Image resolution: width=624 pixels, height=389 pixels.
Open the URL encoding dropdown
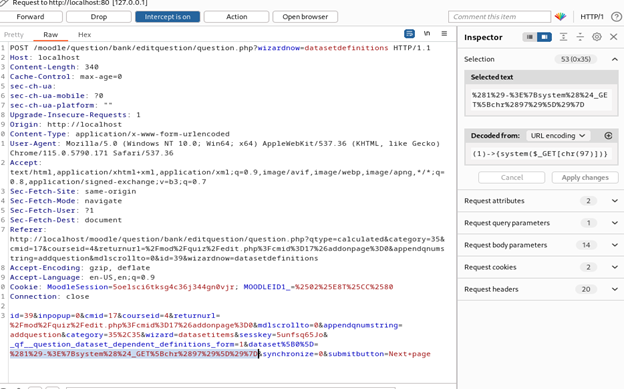(x=558, y=136)
